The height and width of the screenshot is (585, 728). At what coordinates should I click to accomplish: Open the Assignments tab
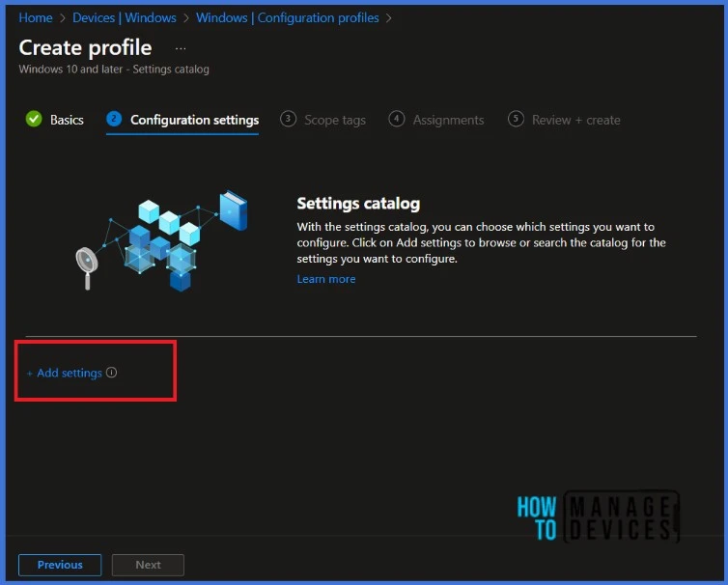(448, 121)
